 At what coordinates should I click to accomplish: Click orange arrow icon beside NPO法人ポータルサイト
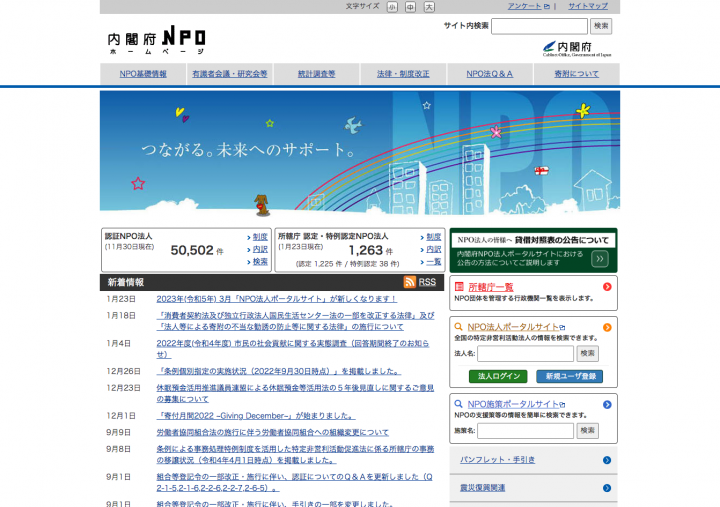click(607, 327)
